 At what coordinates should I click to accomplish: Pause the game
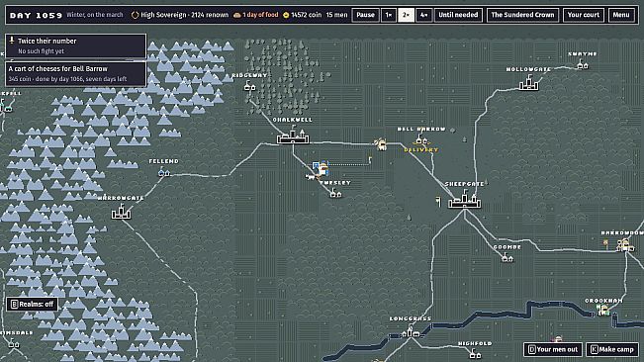365,15
